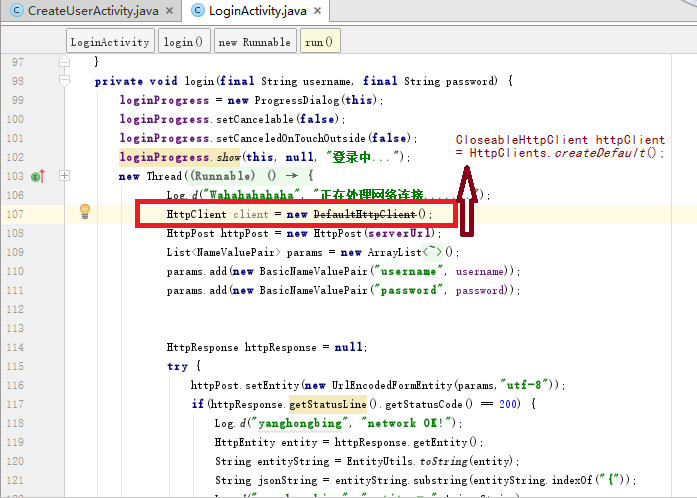The width and height of the screenshot is (697, 498).
Task: Click the deprecated DefaultHttpClient class name
Action: (x=365, y=214)
